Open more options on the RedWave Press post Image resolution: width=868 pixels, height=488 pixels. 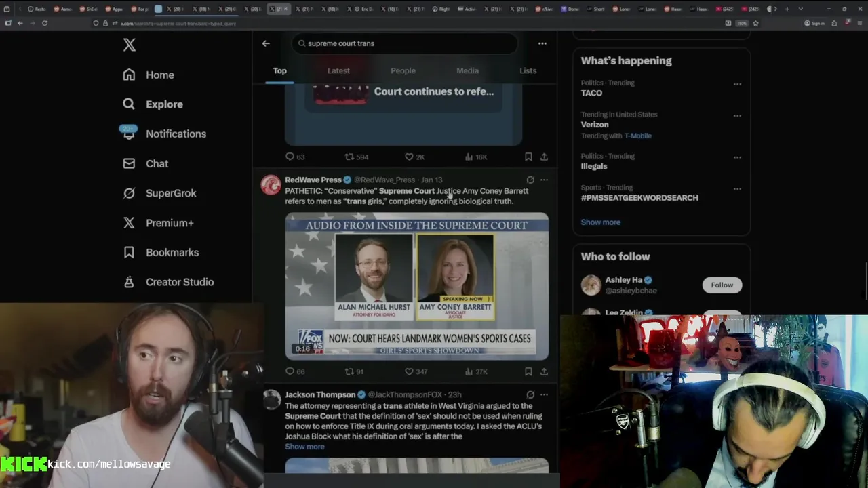tap(544, 180)
